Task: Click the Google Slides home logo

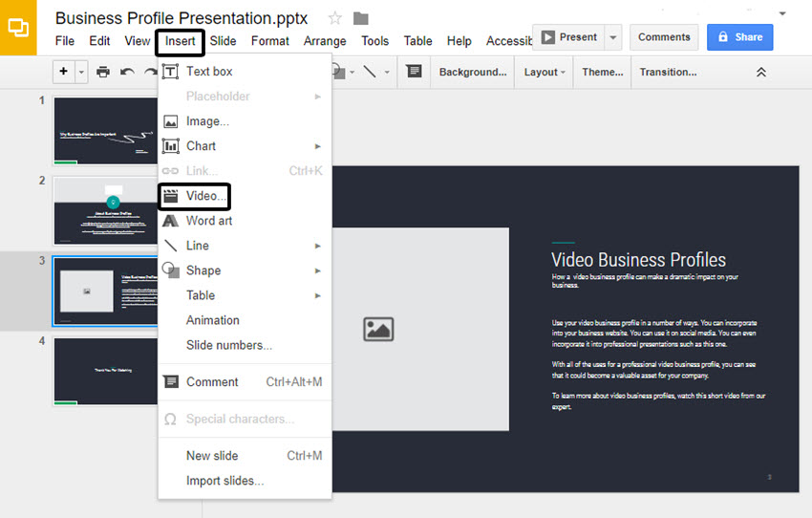Action: [x=18, y=28]
